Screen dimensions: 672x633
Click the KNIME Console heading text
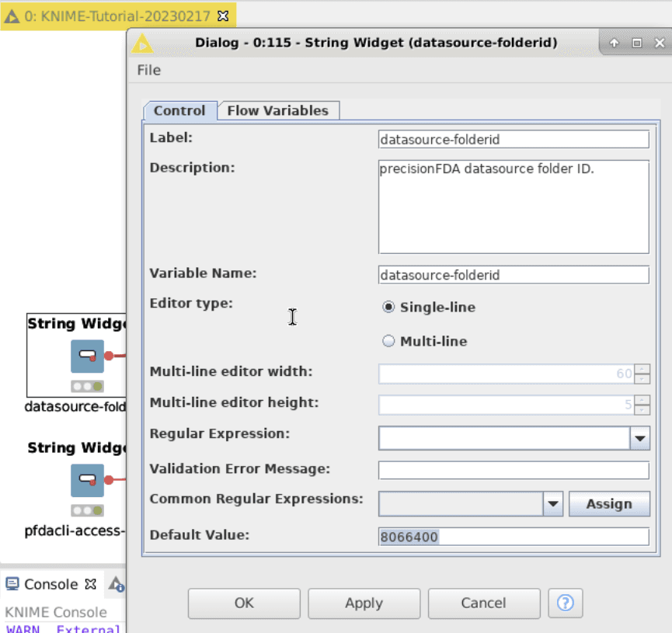tap(56, 612)
